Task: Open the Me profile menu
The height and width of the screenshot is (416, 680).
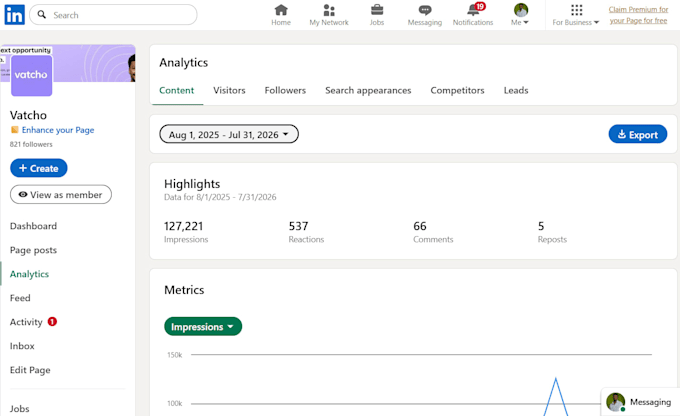Action: coord(520,15)
